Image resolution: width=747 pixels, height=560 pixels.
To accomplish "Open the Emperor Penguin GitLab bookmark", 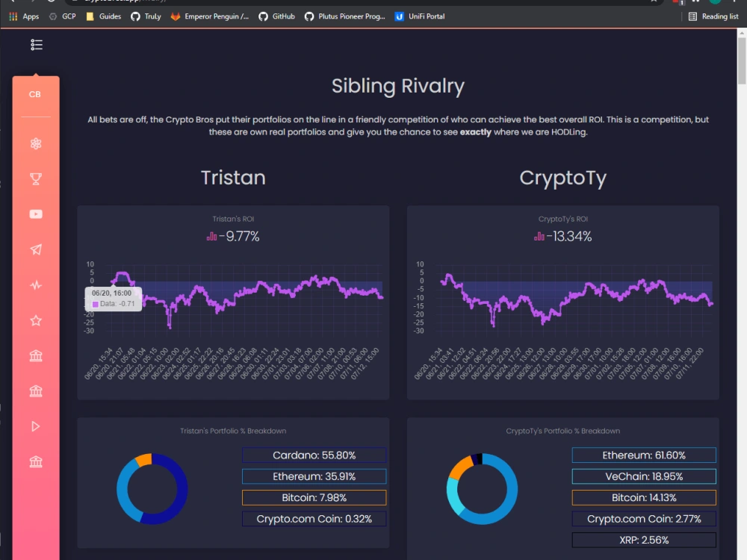I will pyautogui.click(x=210, y=16).
